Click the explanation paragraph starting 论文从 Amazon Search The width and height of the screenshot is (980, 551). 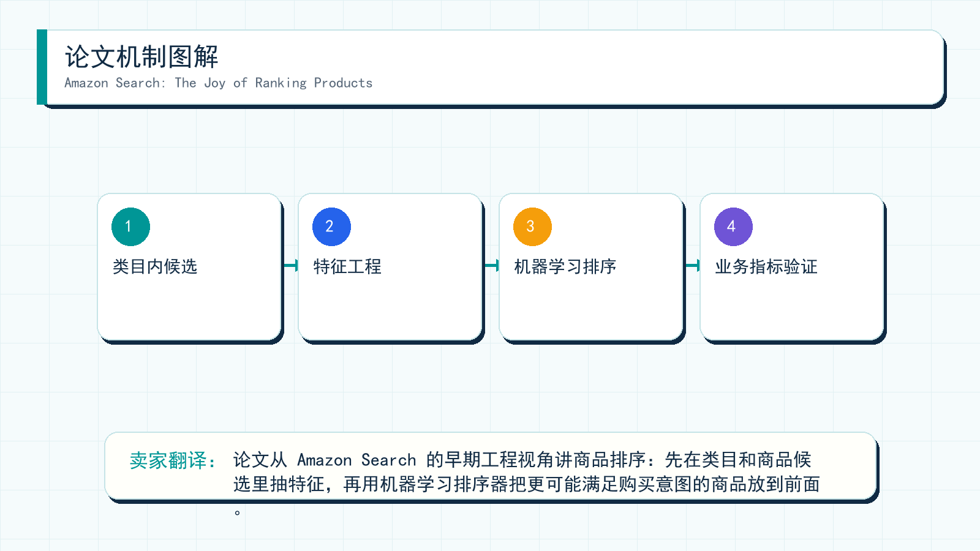tap(527, 484)
